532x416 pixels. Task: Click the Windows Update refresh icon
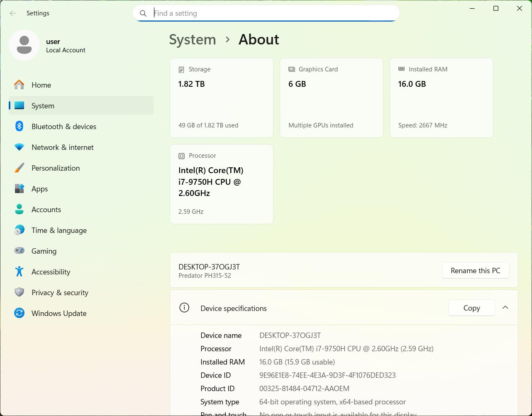tap(19, 313)
